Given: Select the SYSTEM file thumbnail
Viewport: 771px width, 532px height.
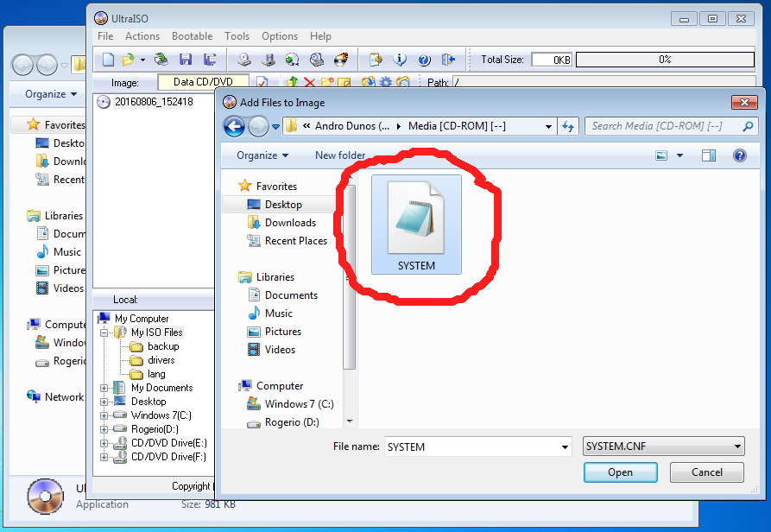Looking at the screenshot, I should coord(416,225).
